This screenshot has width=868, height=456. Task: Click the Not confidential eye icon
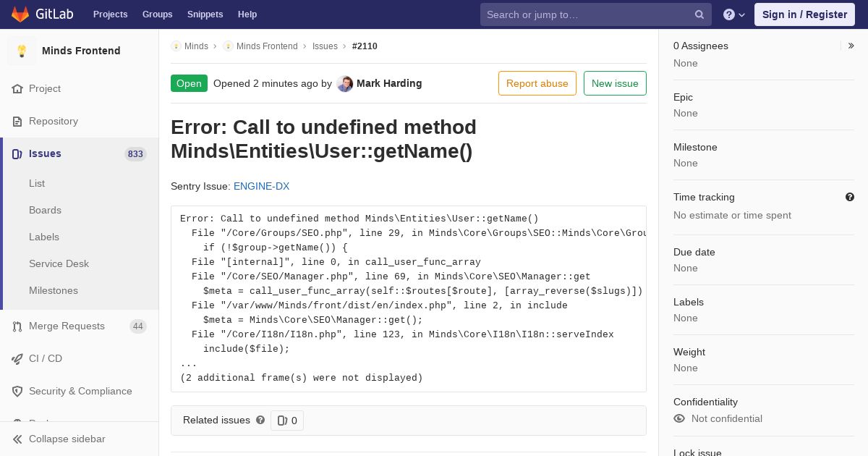pos(679,418)
